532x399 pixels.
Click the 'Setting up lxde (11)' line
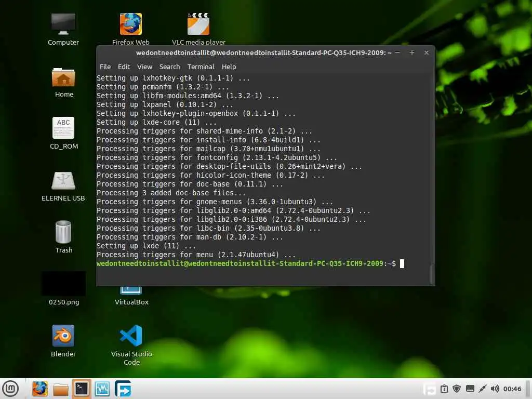coord(146,246)
